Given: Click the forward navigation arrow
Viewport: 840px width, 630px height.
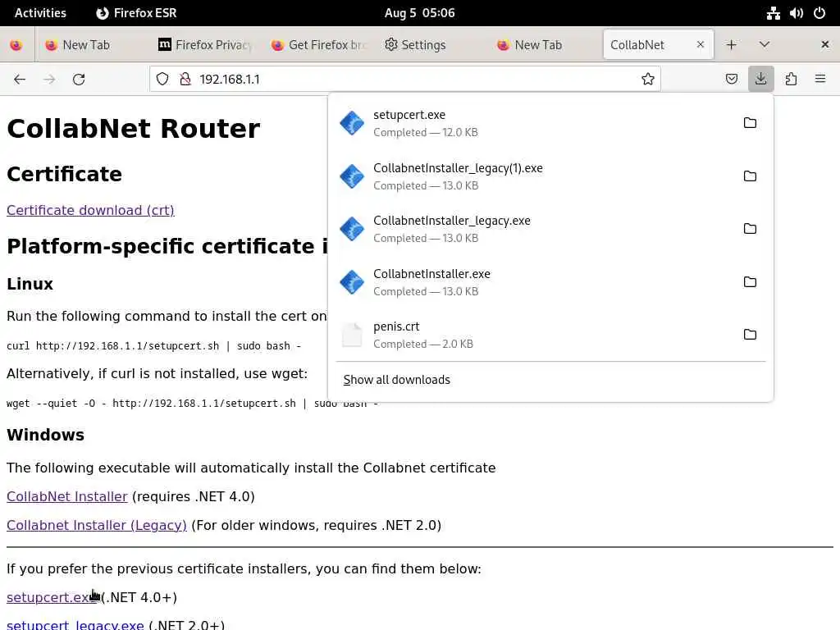Looking at the screenshot, I should [49, 80].
